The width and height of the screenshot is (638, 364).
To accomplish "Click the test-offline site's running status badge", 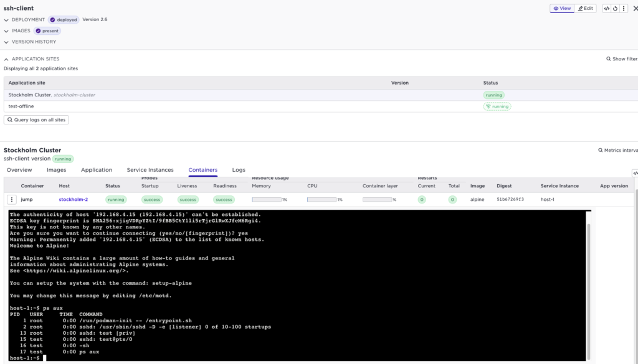I will tap(497, 106).
